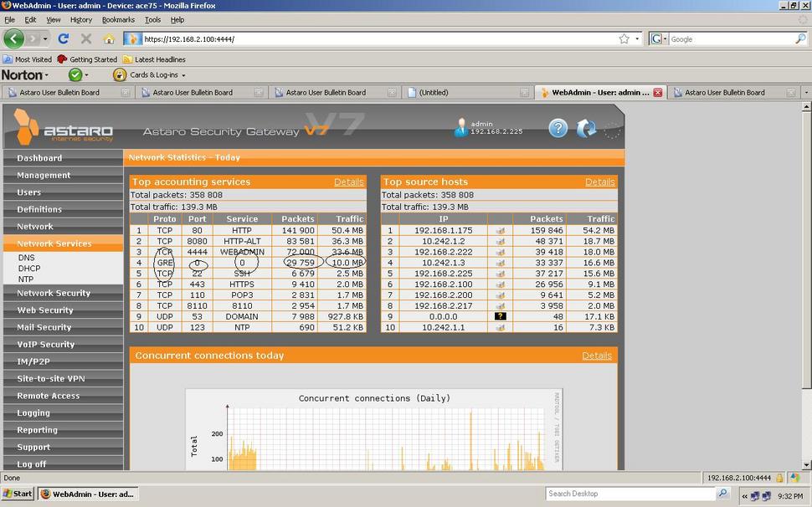Open the Tools menu
Image resolution: width=812 pixels, height=507 pixels.
click(152, 19)
